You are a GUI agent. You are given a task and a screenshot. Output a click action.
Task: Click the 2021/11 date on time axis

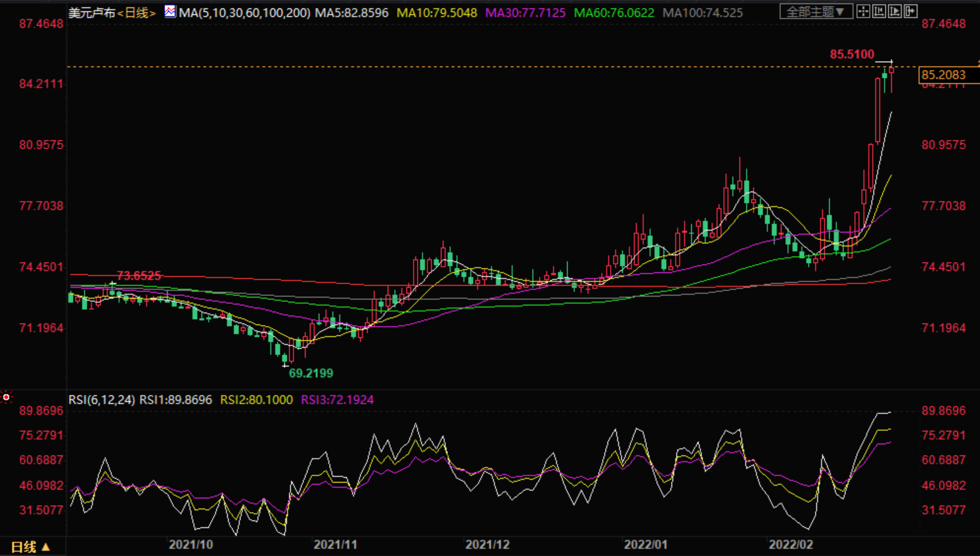point(336,545)
